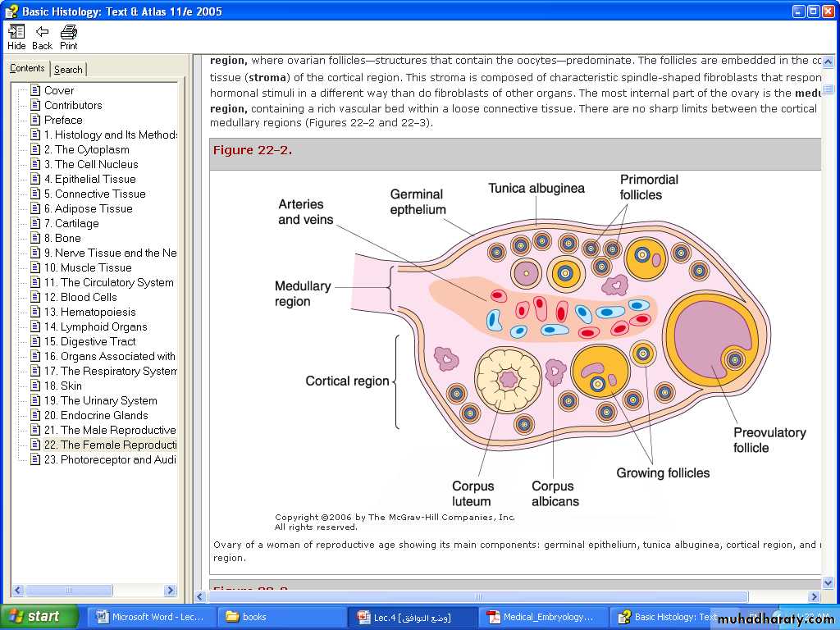The width and height of the screenshot is (840, 630).
Task: Click page icon beside 18. Skin
Action: coord(35,386)
